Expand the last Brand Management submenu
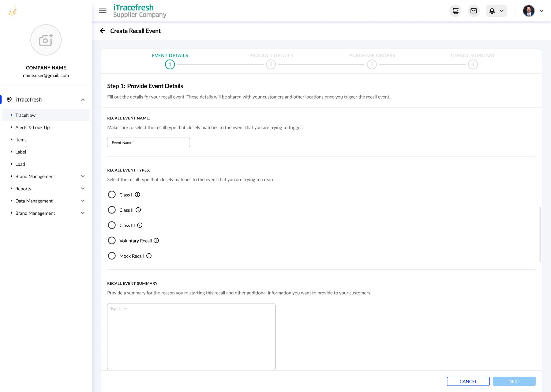 [x=83, y=213]
